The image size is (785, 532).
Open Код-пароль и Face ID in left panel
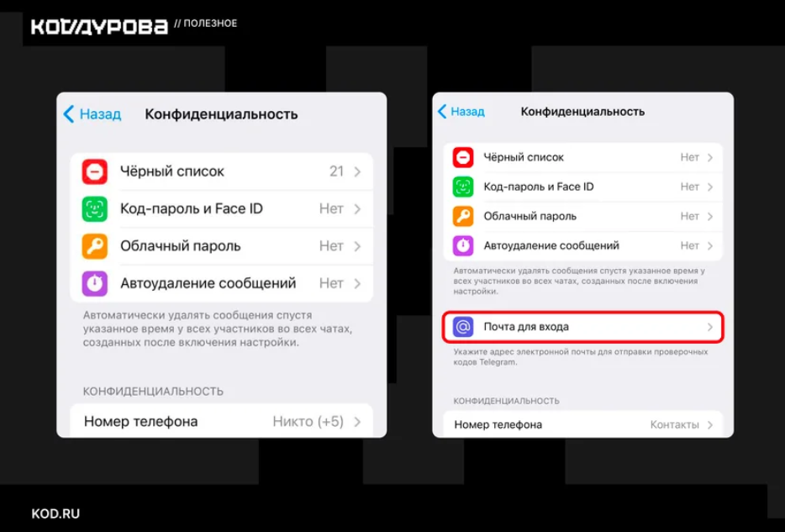pyautogui.click(x=221, y=208)
